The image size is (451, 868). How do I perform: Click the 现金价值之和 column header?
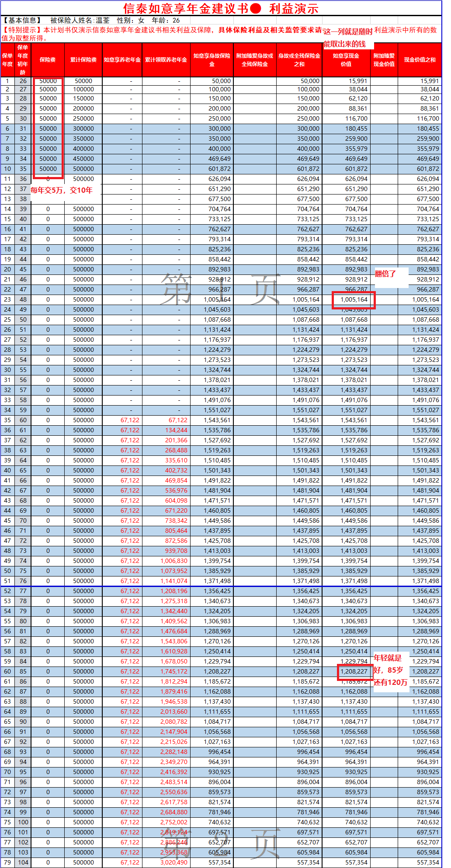coord(420,59)
